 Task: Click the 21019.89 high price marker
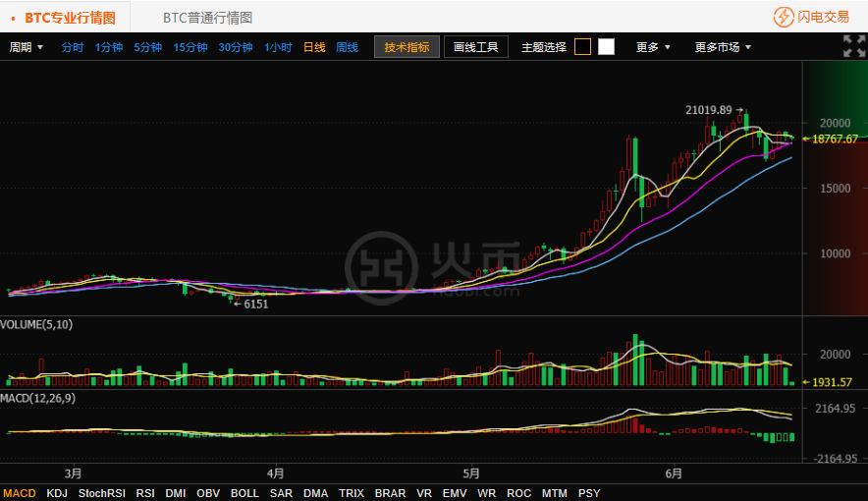coord(709,110)
